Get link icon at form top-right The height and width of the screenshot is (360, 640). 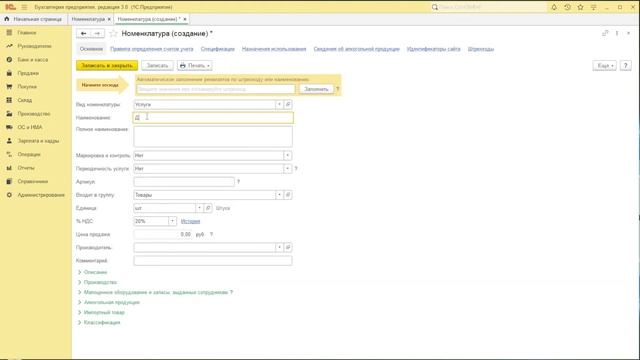[605, 33]
